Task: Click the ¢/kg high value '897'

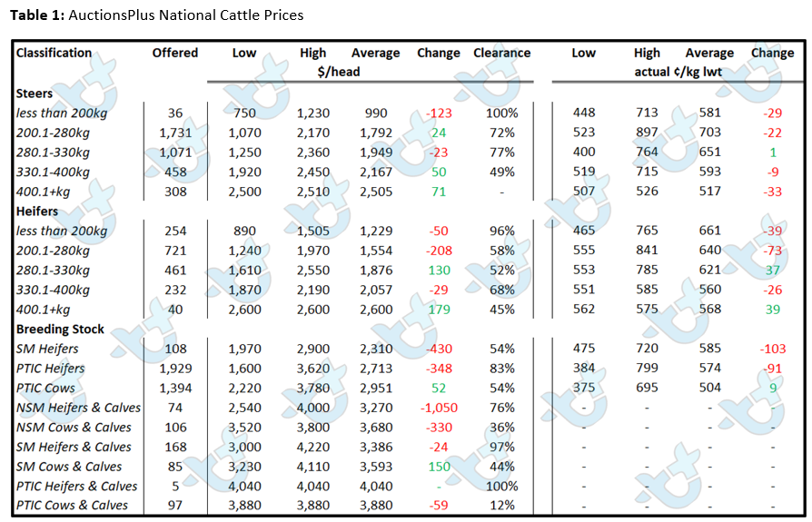Action: click(x=647, y=133)
